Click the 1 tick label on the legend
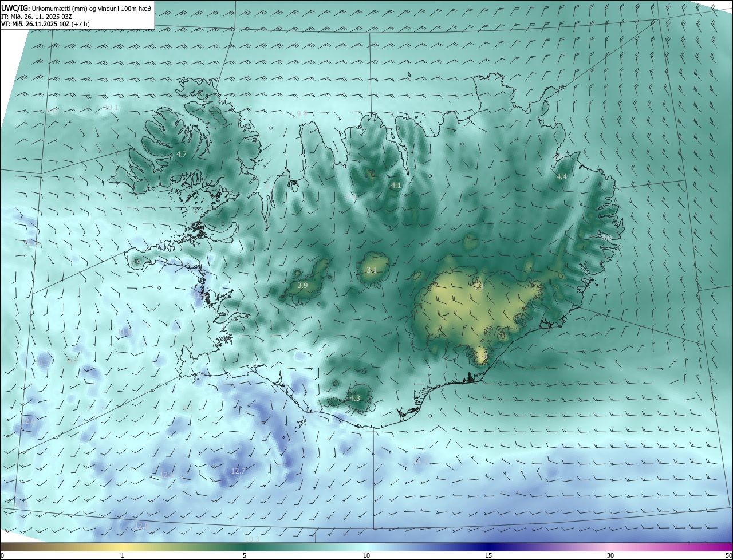 (123, 555)
